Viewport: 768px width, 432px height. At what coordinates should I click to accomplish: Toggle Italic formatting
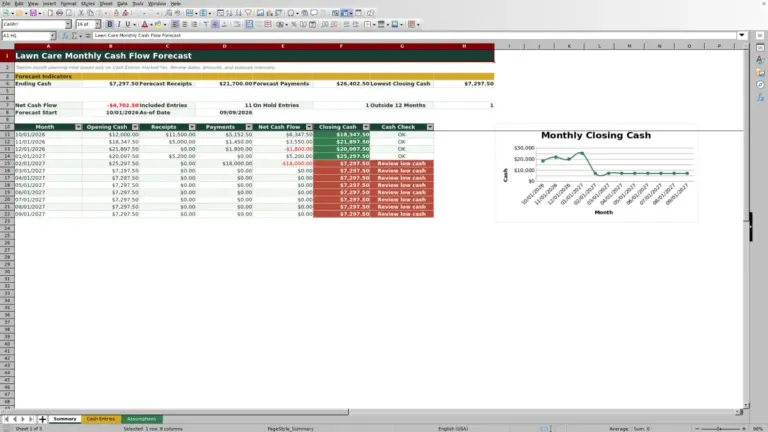click(x=119, y=24)
